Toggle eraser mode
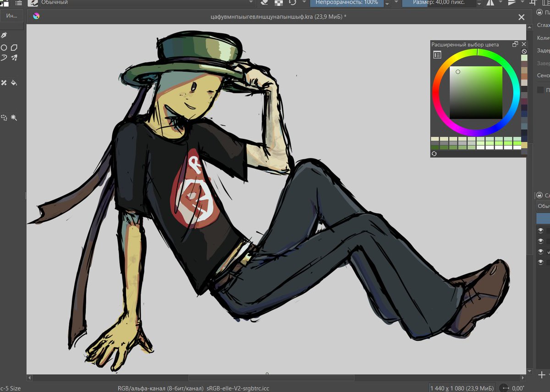 pyautogui.click(x=264, y=3)
